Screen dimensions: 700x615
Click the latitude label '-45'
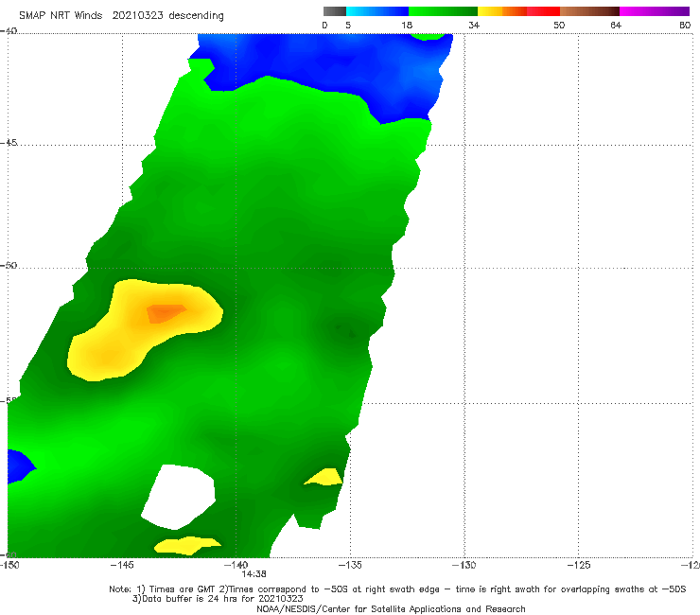[x=9, y=143]
